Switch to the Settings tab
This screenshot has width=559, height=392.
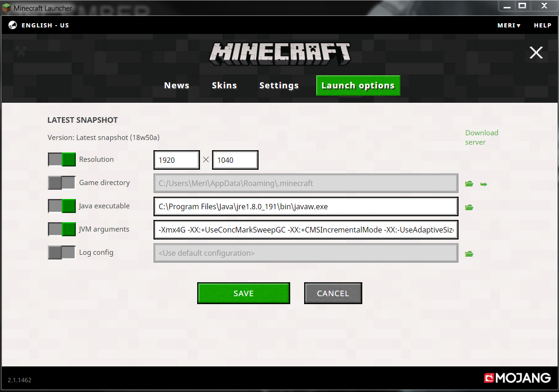[x=279, y=86]
